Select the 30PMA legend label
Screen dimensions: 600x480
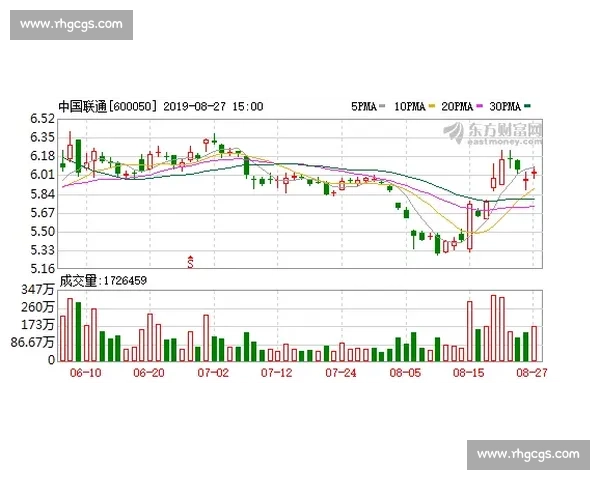tap(505, 106)
